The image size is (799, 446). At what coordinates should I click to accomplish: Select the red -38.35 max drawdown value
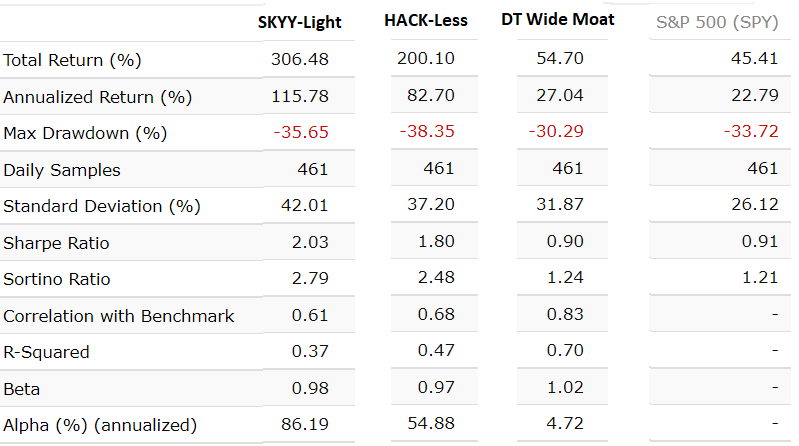pyautogui.click(x=427, y=132)
